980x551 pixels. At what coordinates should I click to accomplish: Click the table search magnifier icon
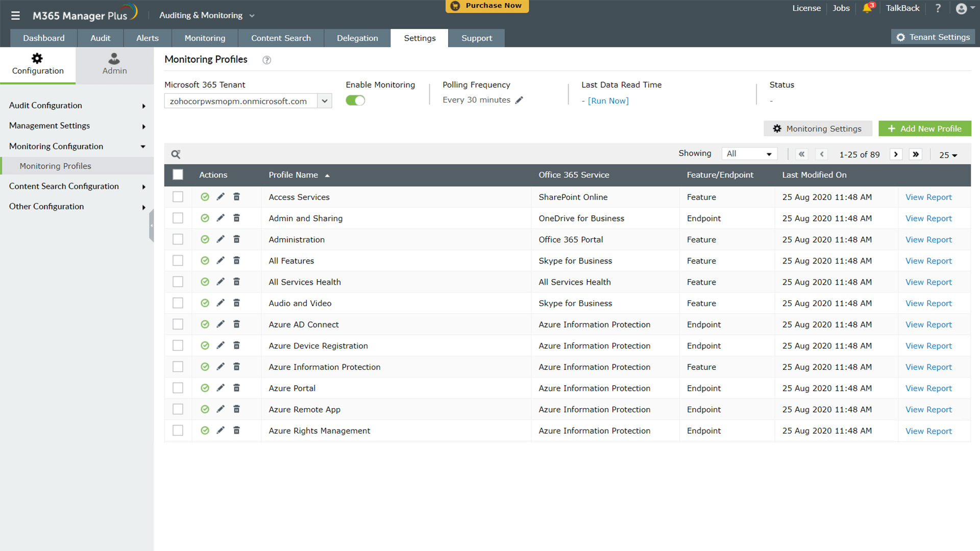(x=176, y=154)
